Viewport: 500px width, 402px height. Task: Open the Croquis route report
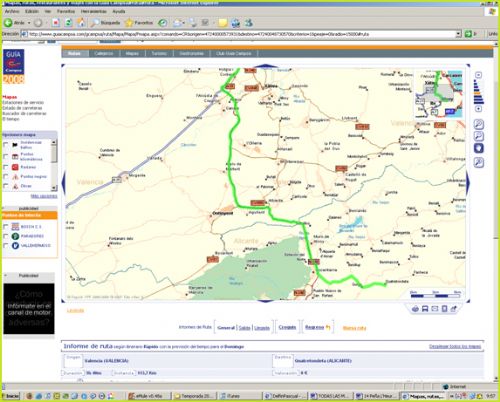tap(287, 327)
